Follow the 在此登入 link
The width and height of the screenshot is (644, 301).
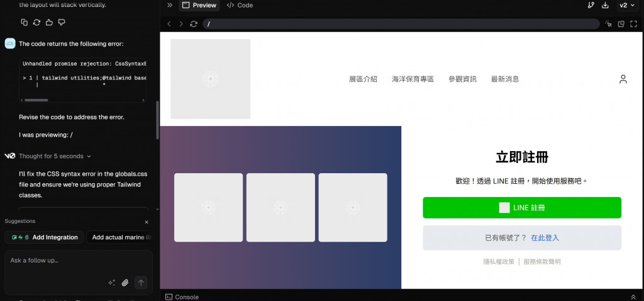tap(545, 237)
